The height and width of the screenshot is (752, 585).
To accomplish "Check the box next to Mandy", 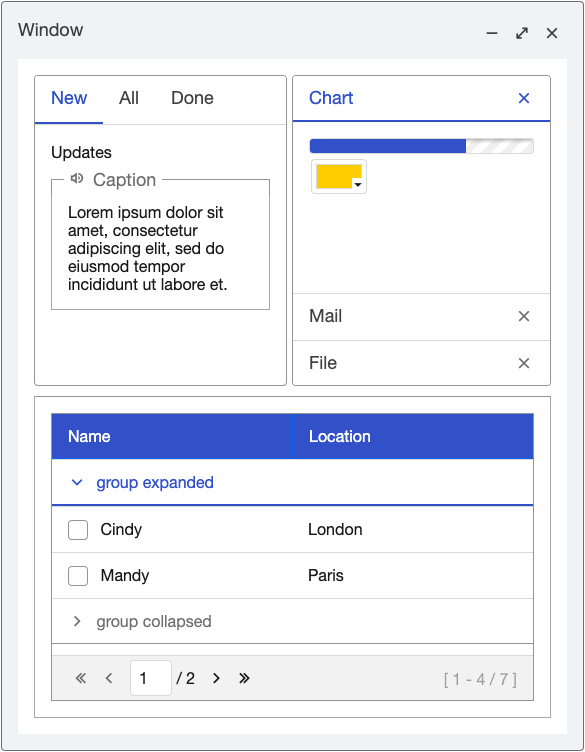I will 78,576.
